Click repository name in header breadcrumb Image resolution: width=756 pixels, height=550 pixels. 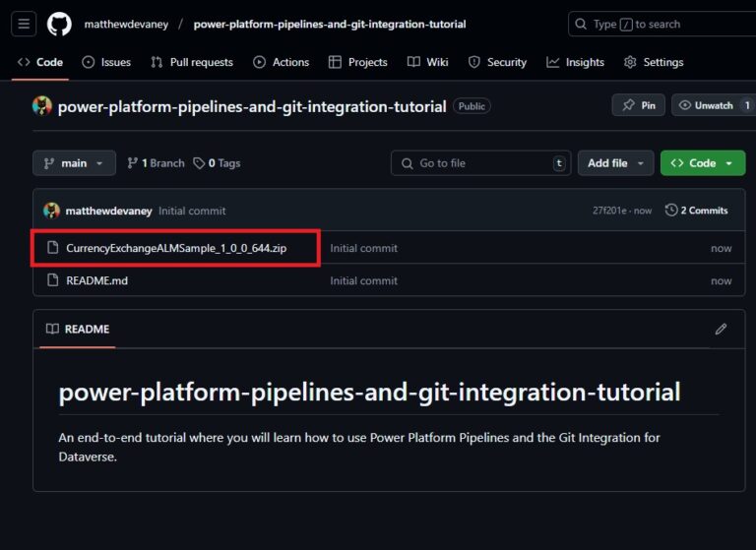point(330,24)
